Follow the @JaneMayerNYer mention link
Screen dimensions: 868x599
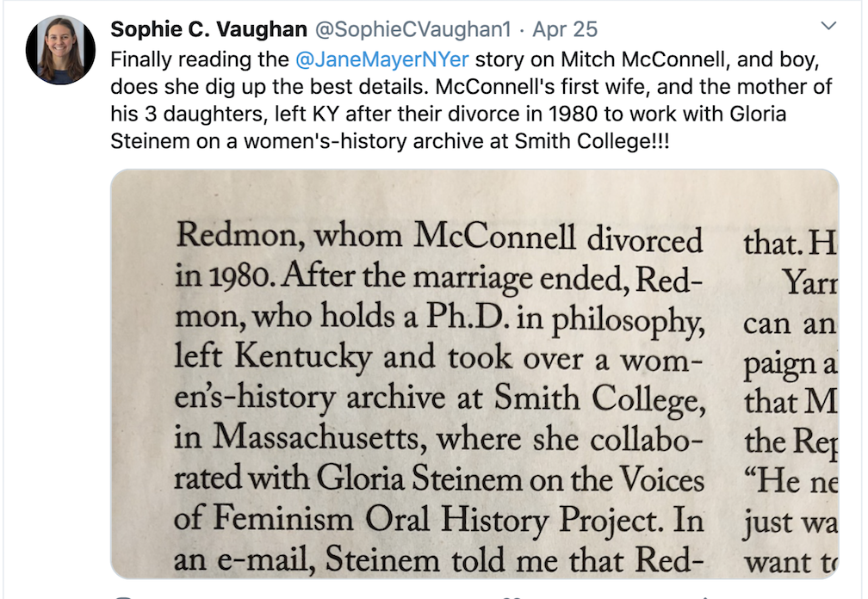377,60
